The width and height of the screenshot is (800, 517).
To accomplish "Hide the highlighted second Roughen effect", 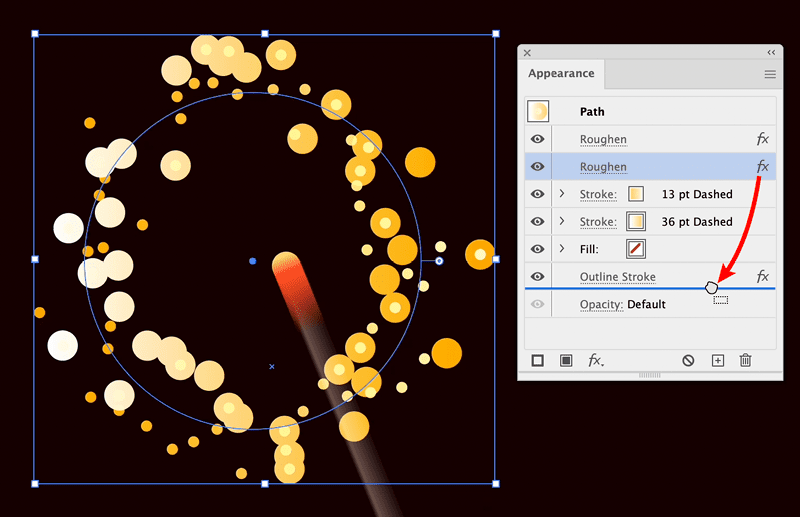I will pos(537,167).
